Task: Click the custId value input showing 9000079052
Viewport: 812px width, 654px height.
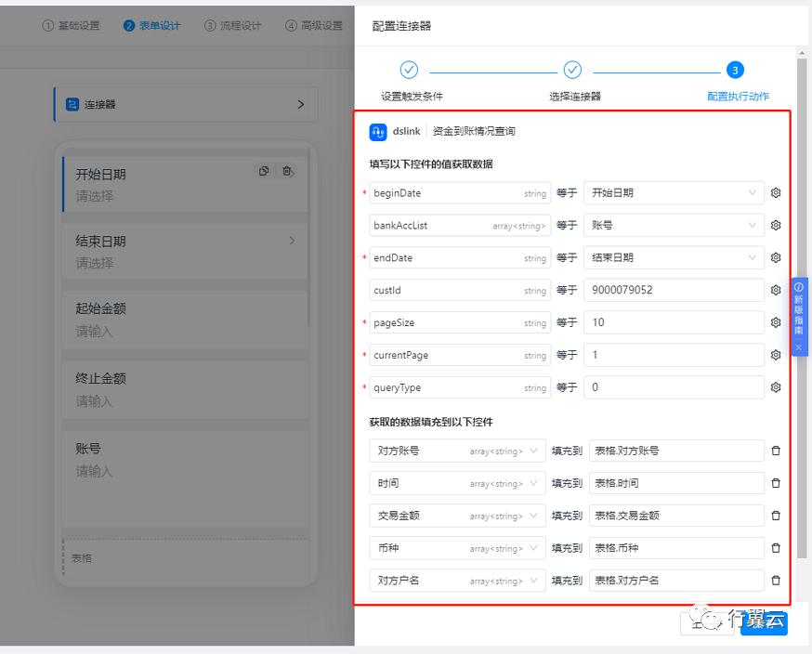Action: 674,290
